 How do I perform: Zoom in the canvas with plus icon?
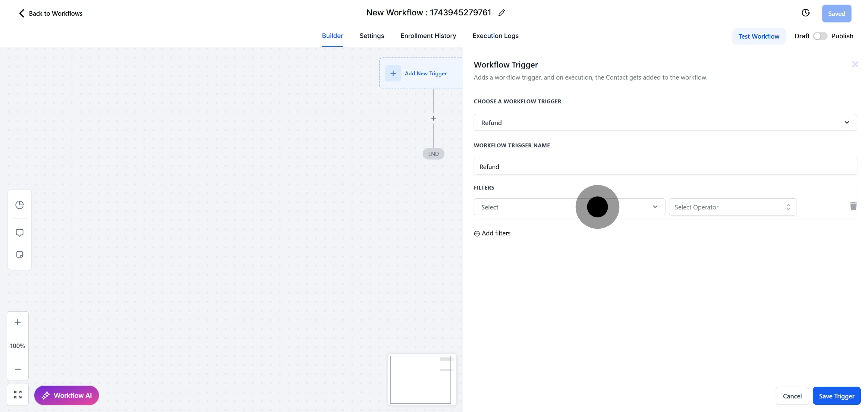point(18,322)
